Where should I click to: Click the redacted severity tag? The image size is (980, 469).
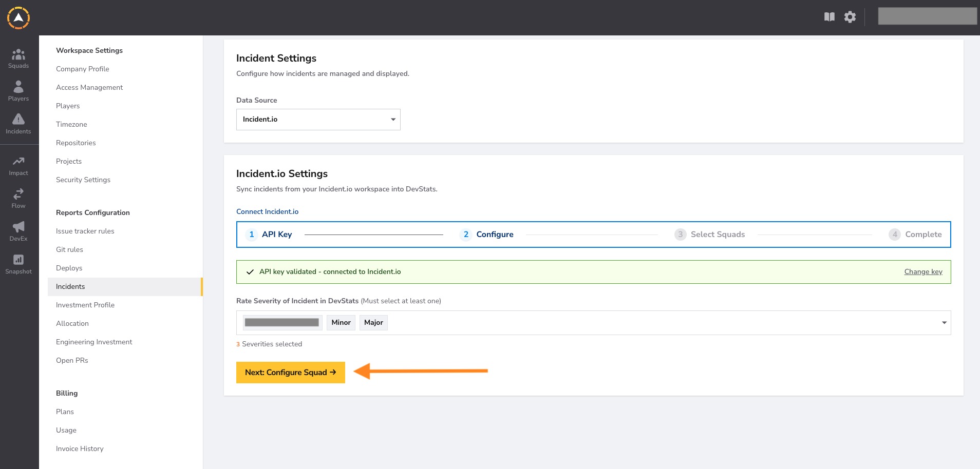click(282, 323)
